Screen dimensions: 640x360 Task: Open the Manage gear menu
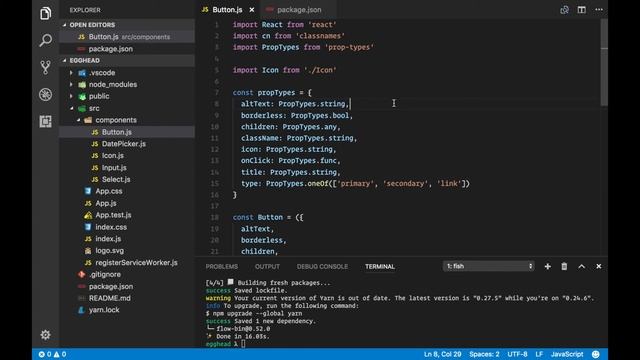tap(46, 335)
